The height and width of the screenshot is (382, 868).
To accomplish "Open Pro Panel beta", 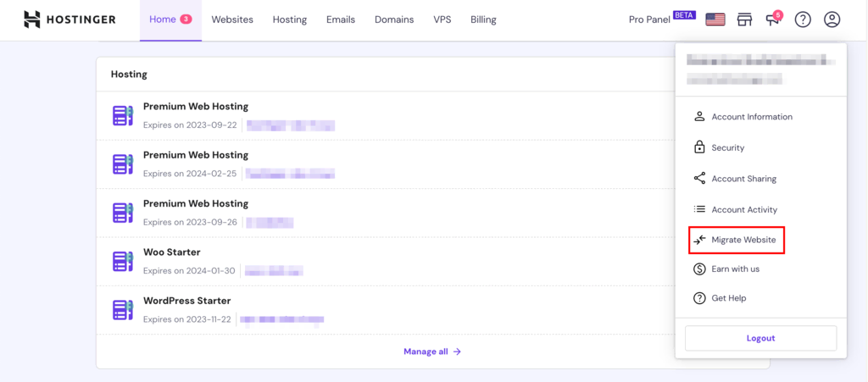I will (x=662, y=19).
